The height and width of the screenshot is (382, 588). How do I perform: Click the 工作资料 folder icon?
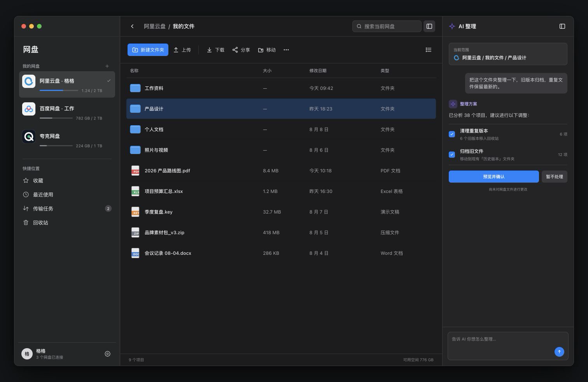point(135,88)
